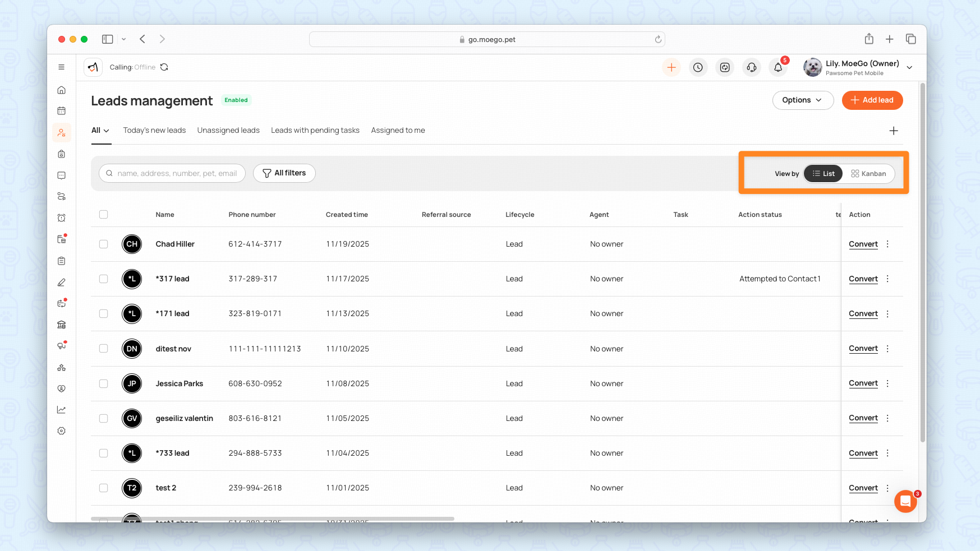Expand the Options dropdown
The width and height of the screenshot is (980, 551).
[802, 100]
